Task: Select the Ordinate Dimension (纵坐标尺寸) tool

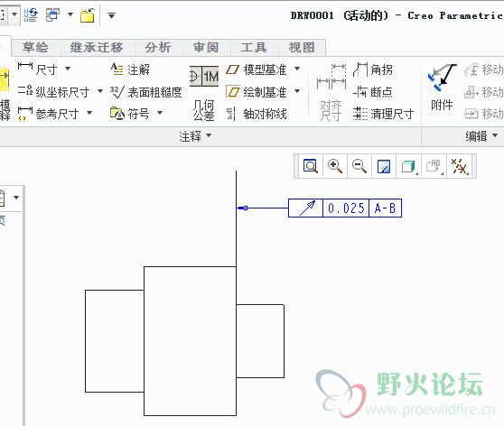Action: coord(53,92)
